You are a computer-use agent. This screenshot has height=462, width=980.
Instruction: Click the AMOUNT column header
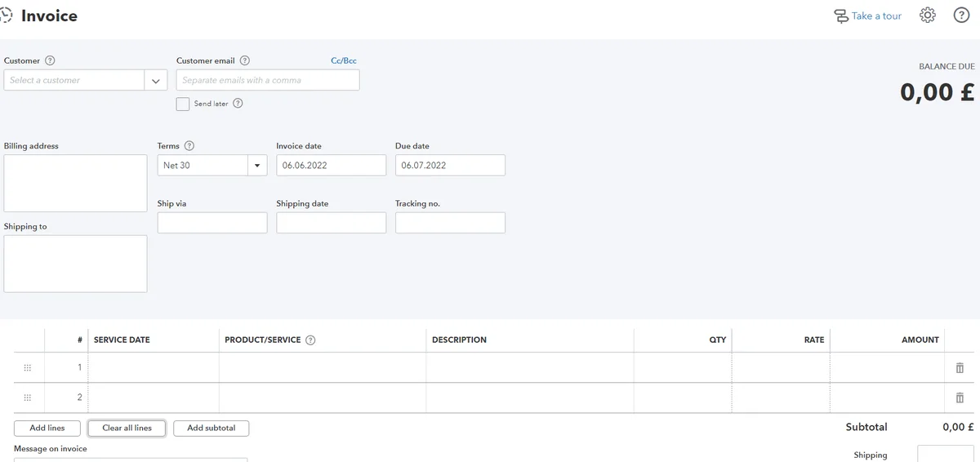(x=920, y=340)
